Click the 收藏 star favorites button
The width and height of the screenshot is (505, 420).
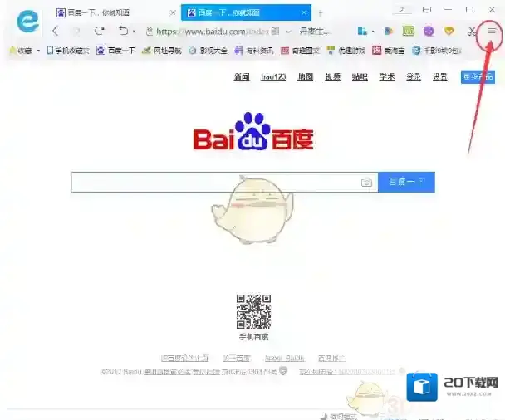click(x=21, y=51)
